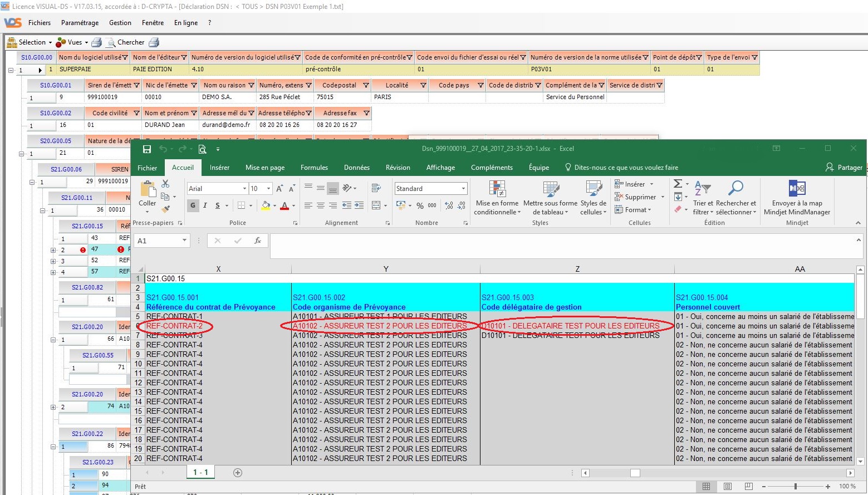This screenshot has width=868, height=495.
Task: Click the red font color A icon
Action: (285, 205)
